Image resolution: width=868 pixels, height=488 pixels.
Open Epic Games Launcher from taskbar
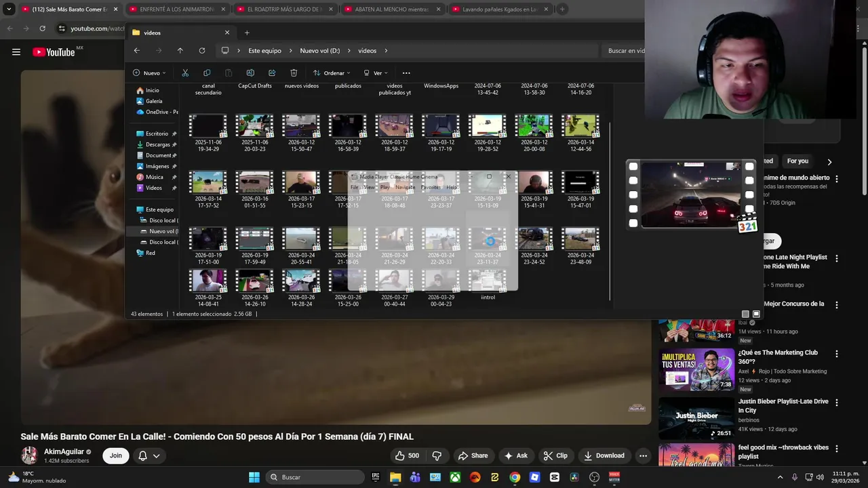pyautogui.click(x=376, y=477)
